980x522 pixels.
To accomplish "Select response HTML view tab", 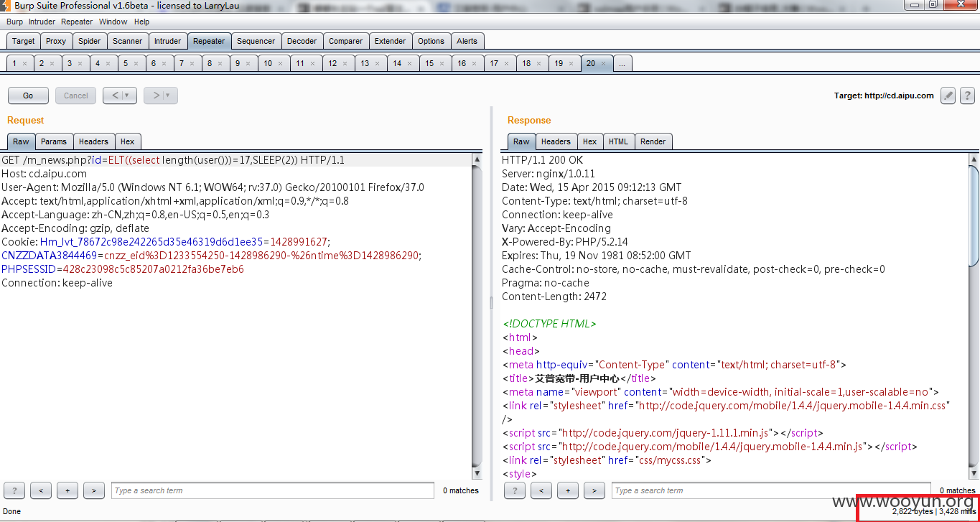I will (618, 141).
